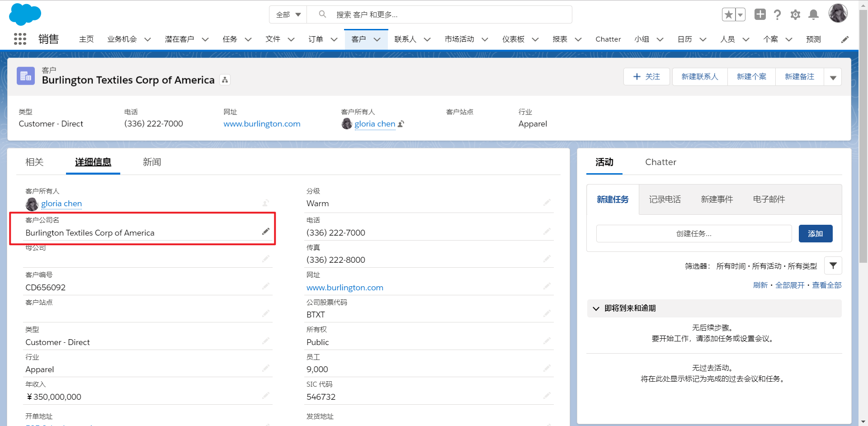
Task: Open Global Actions with the plus icon
Action: 760,14
